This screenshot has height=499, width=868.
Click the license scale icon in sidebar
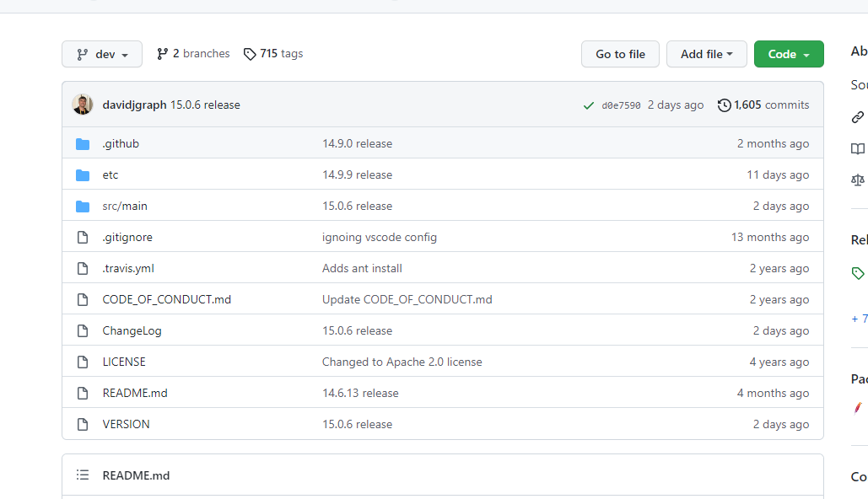pos(858,180)
